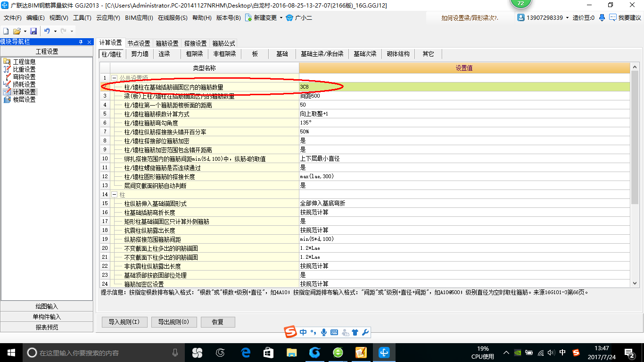Open the 工具(T) menu
The height and width of the screenshot is (362, 644).
pos(82,18)
